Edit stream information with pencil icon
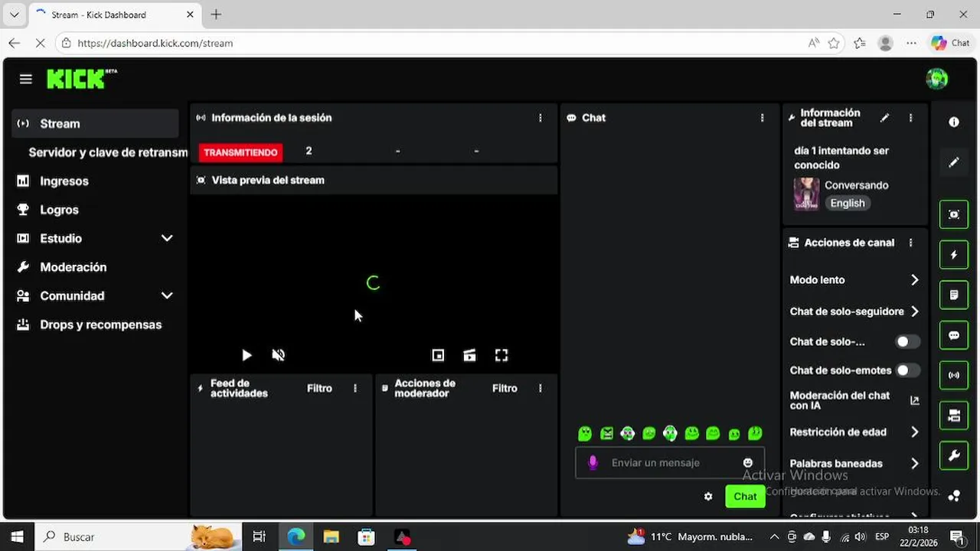This screenshot has height=551, width=980. (884, 118)
